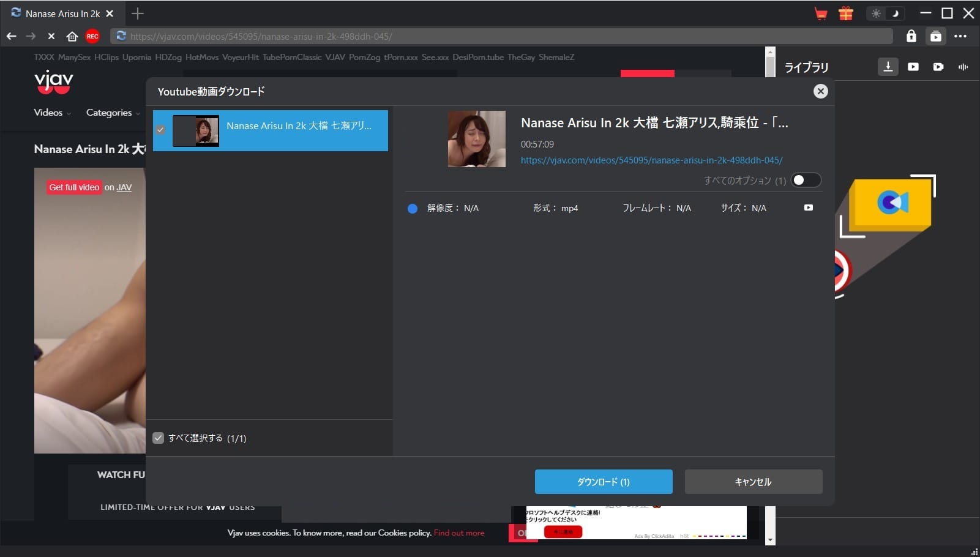Open the JAV link beside Get full video
The image size is (980, 557).
click(x=124, y=187)
